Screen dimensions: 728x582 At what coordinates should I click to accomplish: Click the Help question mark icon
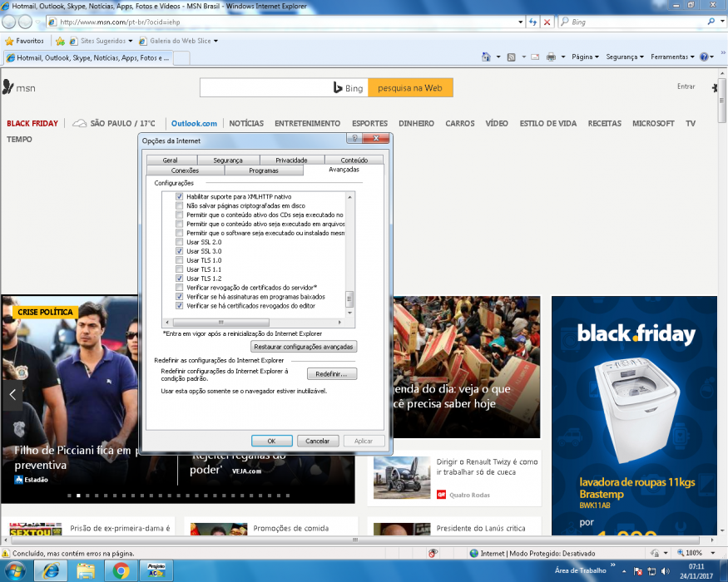coord(704,57)
